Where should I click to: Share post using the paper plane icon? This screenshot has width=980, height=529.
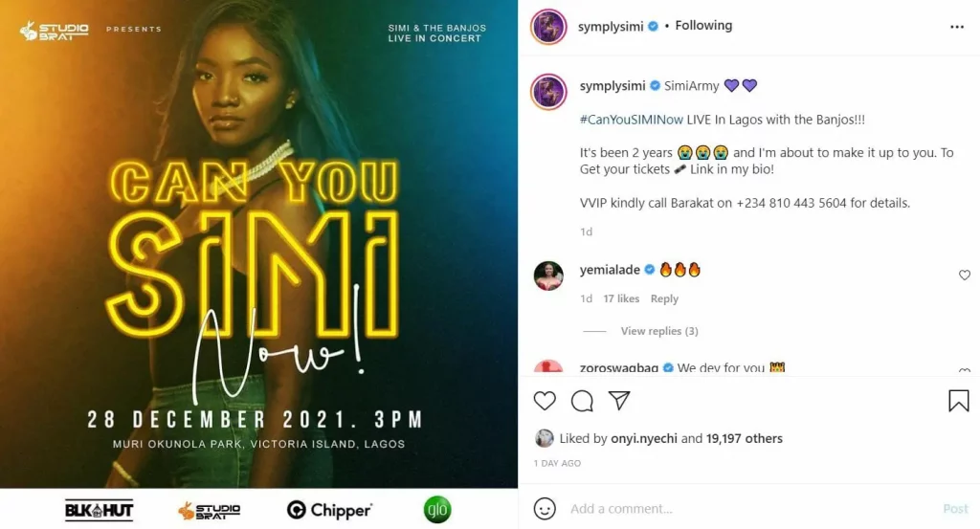619,401
